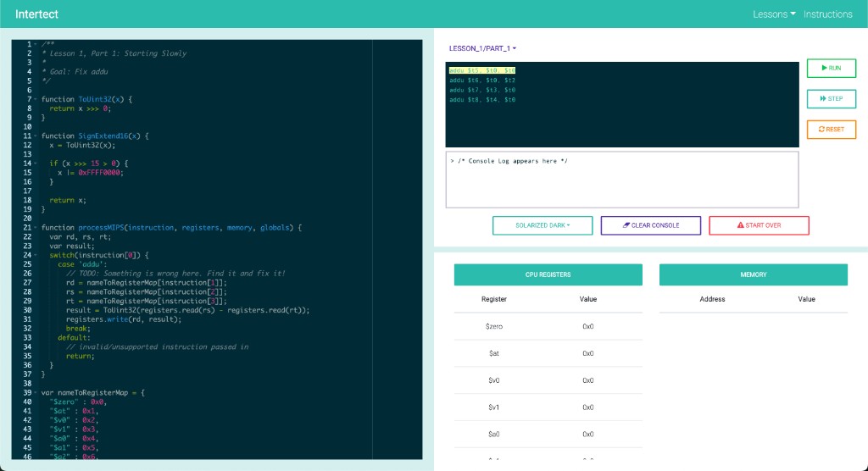Click the $v1 register name
Image resolution: width=868 pixels, height=471 pixels.
click(494, 407)
